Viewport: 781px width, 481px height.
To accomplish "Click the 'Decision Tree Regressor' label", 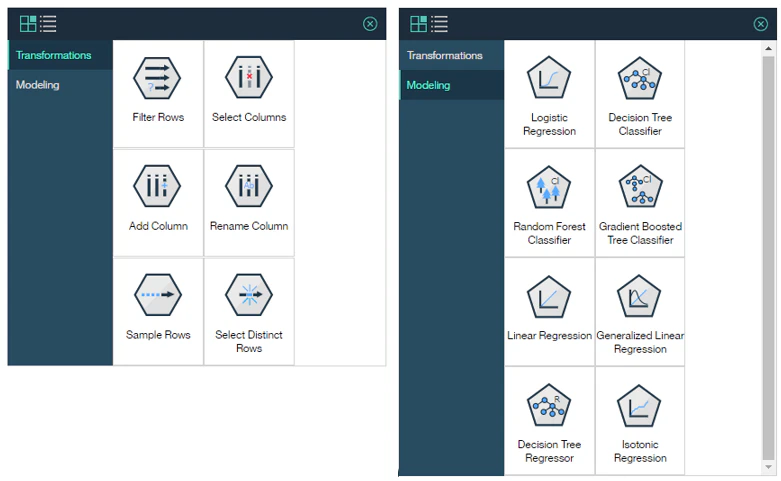I will [549, 451].
